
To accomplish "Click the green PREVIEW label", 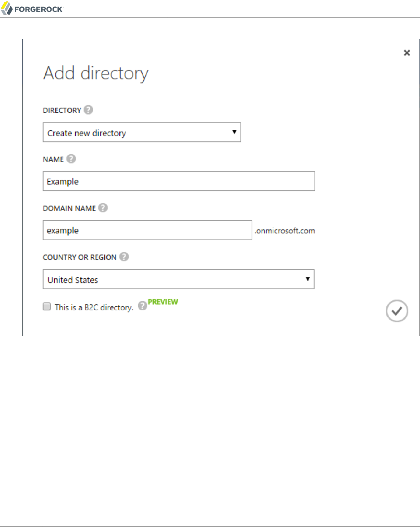I will tap(163, 302).
